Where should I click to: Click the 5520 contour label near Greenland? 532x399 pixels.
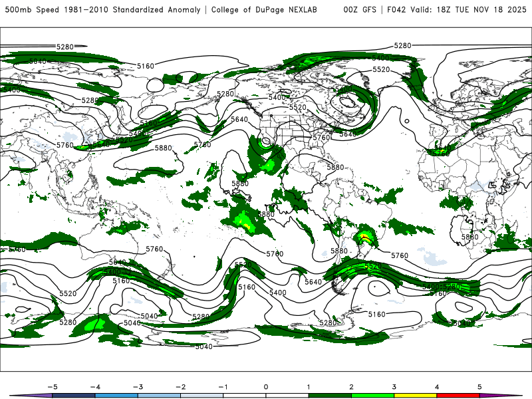[381, 70]
